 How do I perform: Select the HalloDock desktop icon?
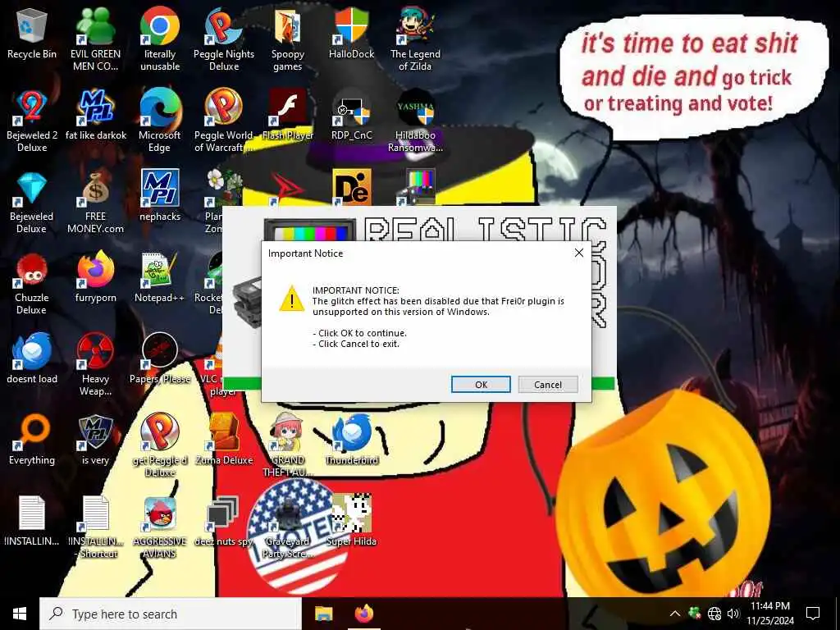(x=351, y=34)
